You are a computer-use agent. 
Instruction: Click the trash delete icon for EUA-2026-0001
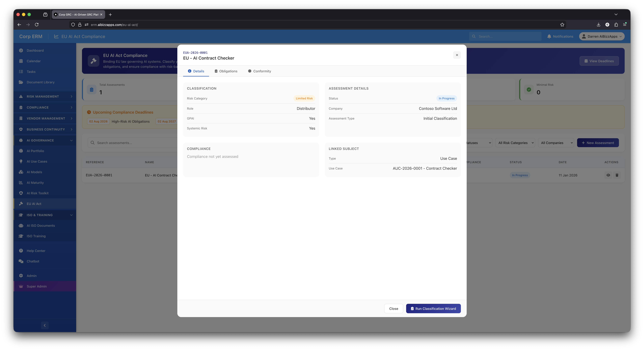(x=617, y=175)
